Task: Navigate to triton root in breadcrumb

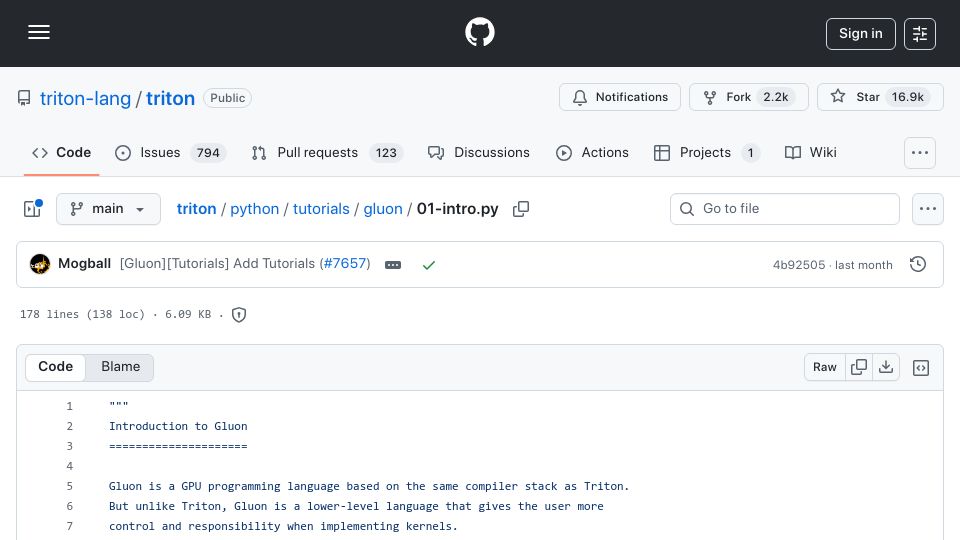Action: point(197,209)
